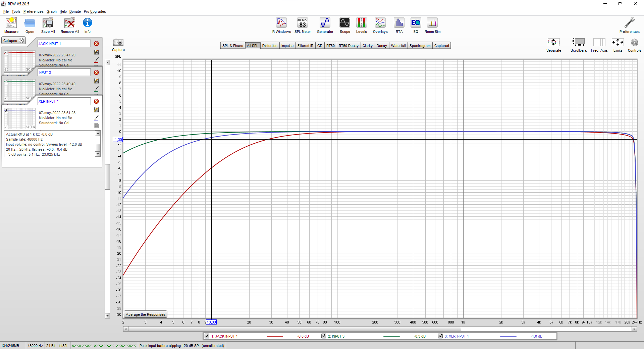This screenshot has height=349, width=644.
Task: Open the Donate menu
Action: point(75,11)
